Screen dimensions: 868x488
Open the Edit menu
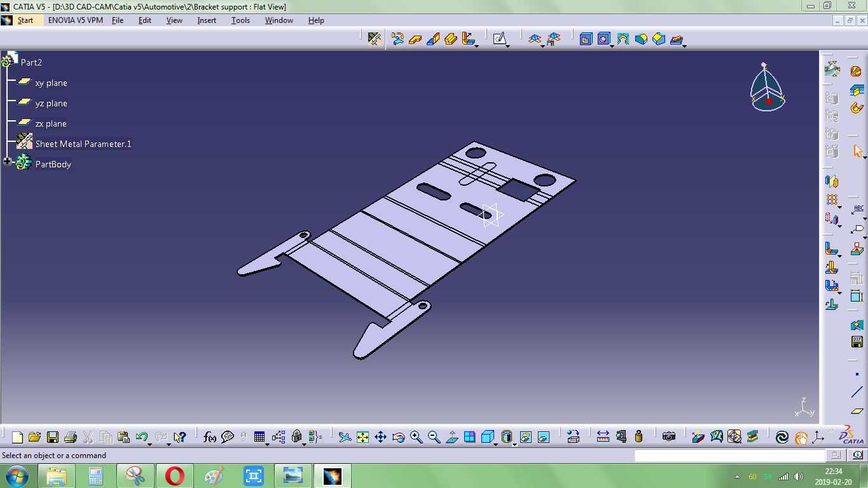145,20
